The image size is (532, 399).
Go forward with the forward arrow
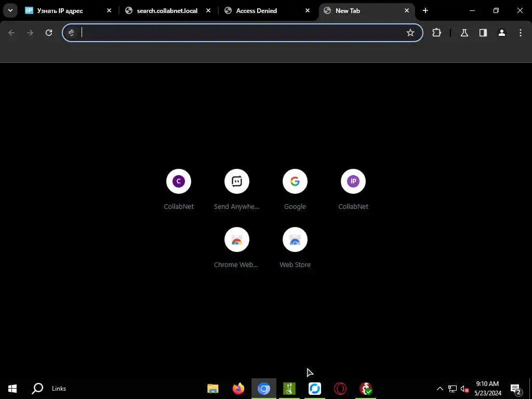coord(30,33)
